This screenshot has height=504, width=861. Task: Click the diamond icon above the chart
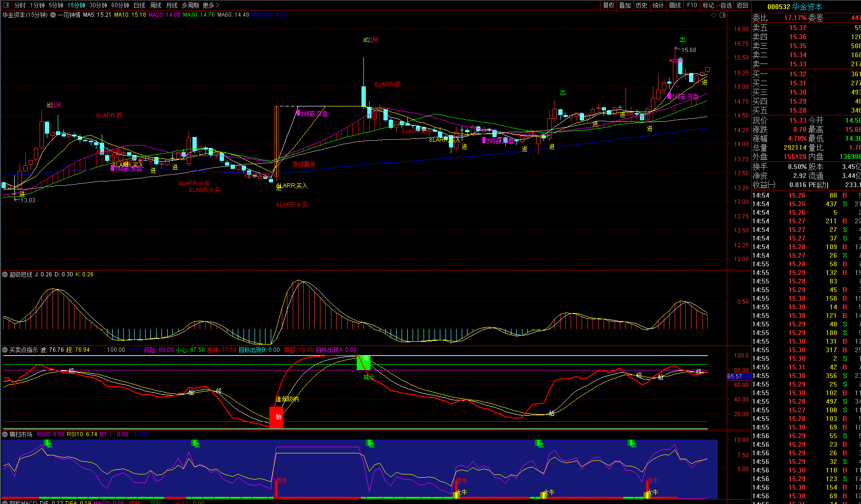[x=714, y=15]
